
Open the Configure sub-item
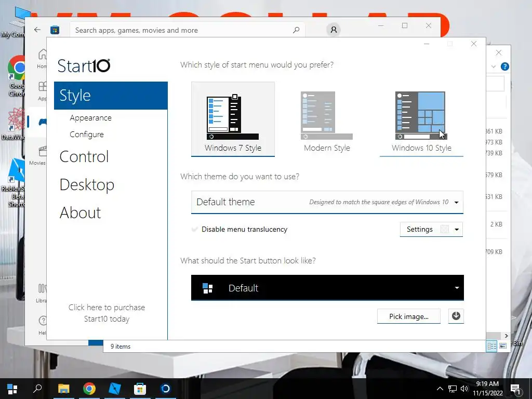(x=87, y=135)
